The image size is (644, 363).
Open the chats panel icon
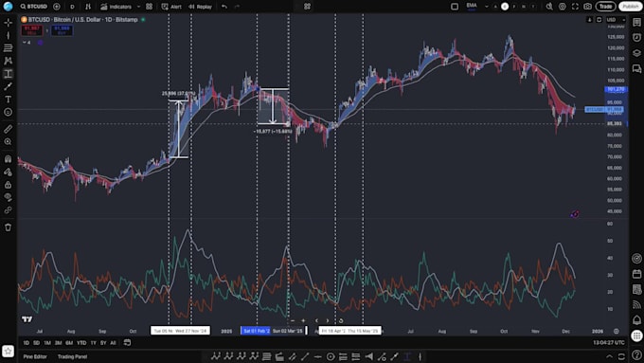(x=636, y=68)
